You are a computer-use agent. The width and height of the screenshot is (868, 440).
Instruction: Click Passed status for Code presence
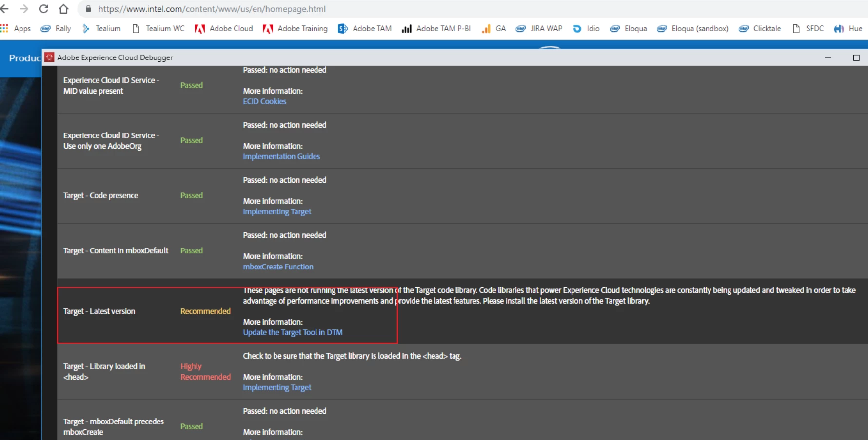(192, 195)
